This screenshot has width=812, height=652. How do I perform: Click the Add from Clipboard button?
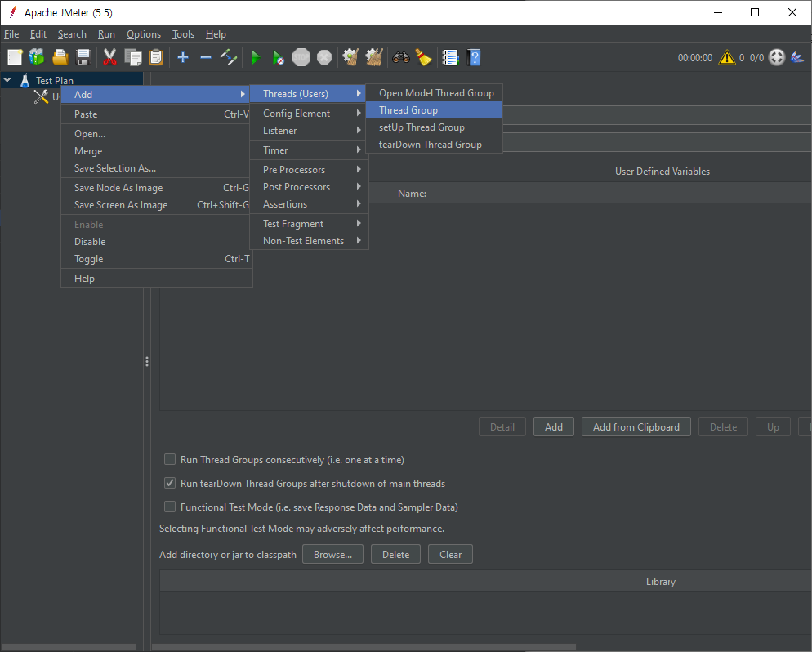click(x=636, y=426)
